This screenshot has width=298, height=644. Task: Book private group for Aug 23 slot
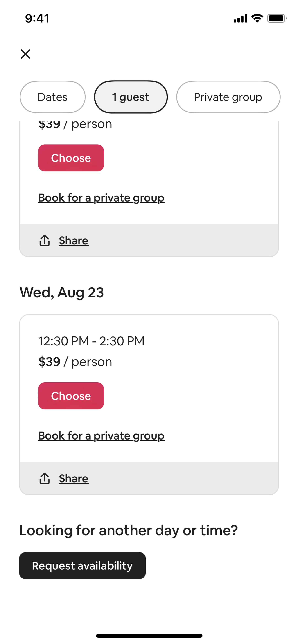coord(101,436)
